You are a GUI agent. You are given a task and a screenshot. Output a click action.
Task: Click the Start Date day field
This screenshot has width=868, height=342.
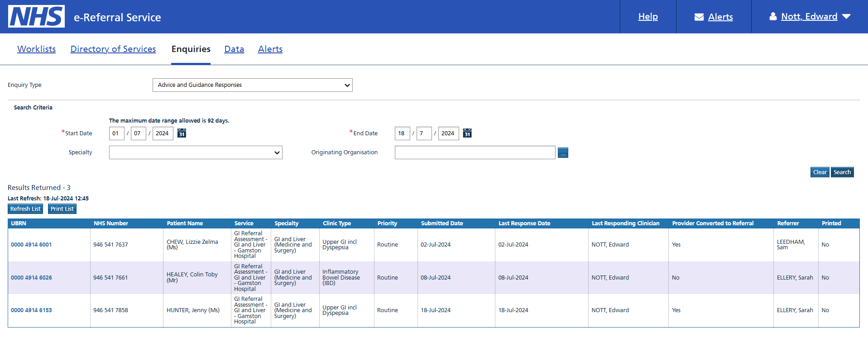117,133
